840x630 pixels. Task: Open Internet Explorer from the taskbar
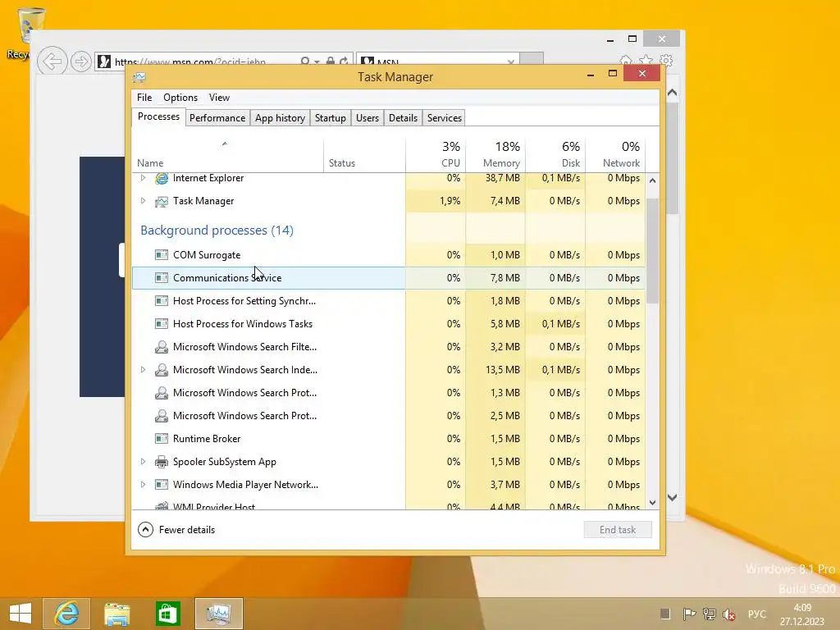(66, 614)
